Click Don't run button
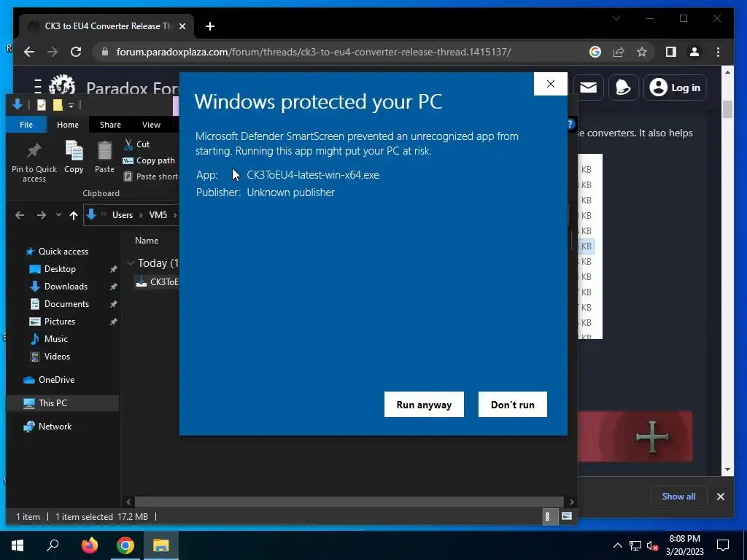 (513, 404)
